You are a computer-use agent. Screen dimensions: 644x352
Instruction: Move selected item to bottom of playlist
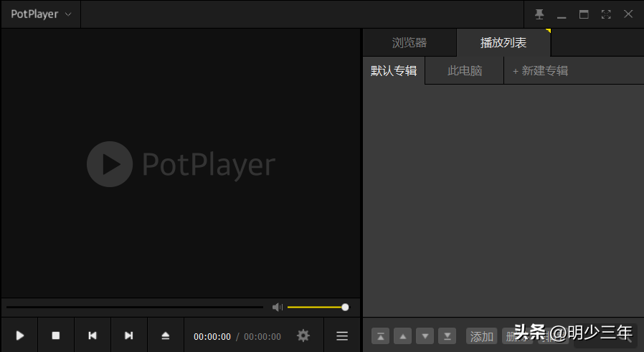point(447,336)
